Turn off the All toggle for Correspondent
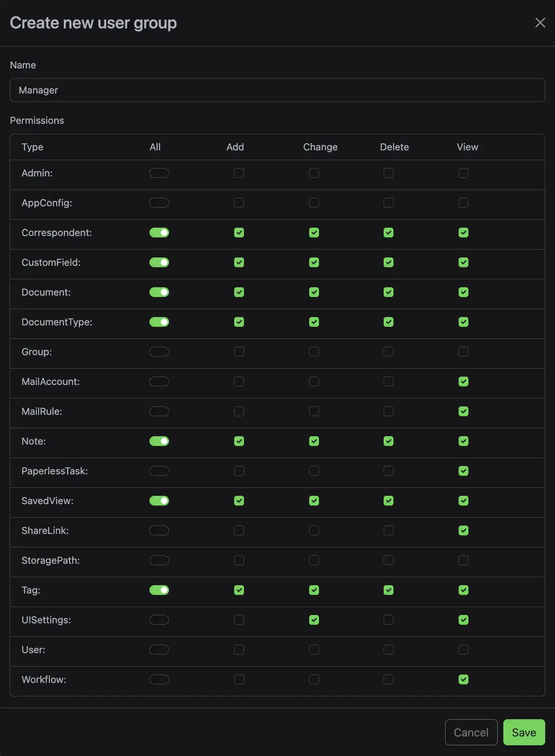Screen dimensions: 555x756 pos(159,233)
